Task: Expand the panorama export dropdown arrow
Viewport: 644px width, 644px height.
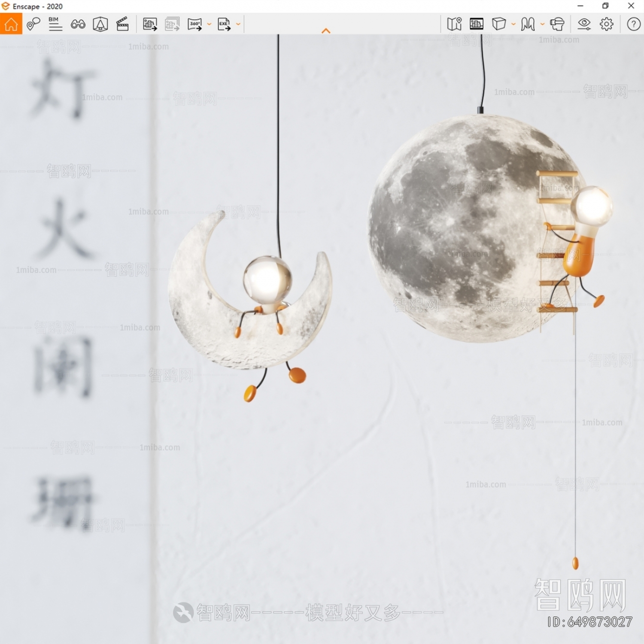Action: pyautogui.click(x=209, y=24)
